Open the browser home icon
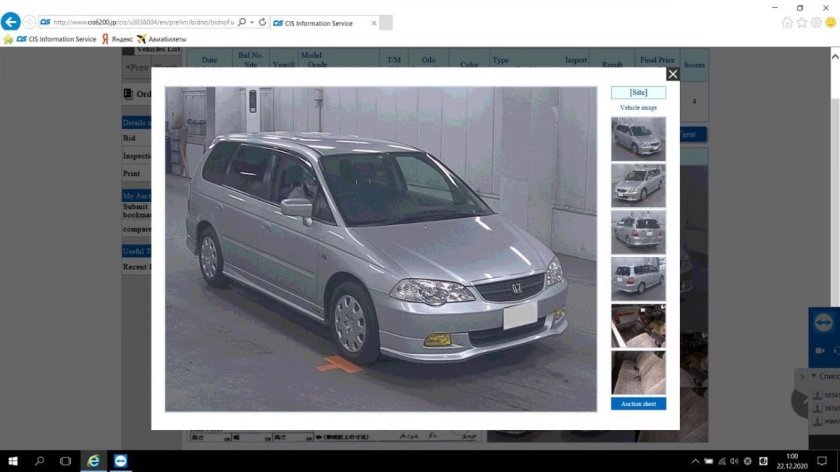The height and width of the screenshot is (472, 840). click(787, 22)
